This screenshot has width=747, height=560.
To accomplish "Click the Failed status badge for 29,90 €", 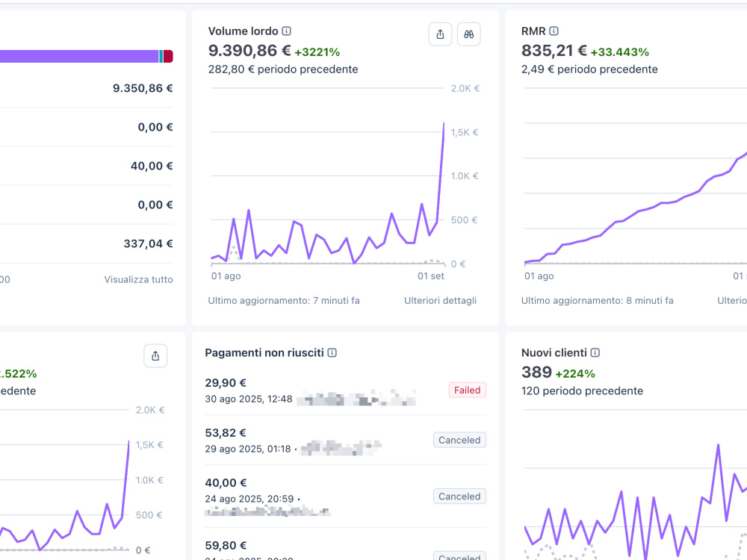I will point(467,390).
